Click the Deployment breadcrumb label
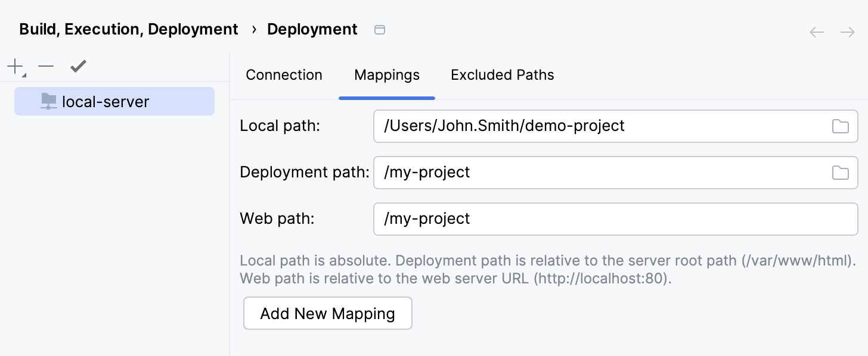Viewport: 868px width, 356px height. click(x=312, y=29)
